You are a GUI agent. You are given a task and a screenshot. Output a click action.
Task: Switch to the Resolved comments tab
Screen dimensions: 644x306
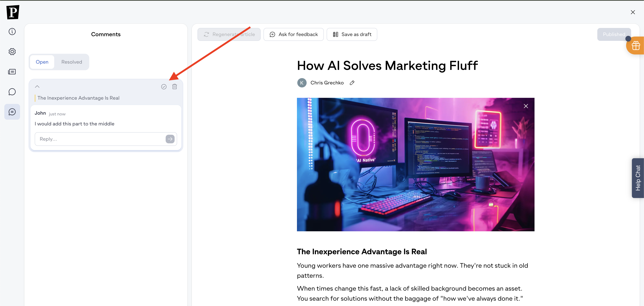[x=72, y=62]
